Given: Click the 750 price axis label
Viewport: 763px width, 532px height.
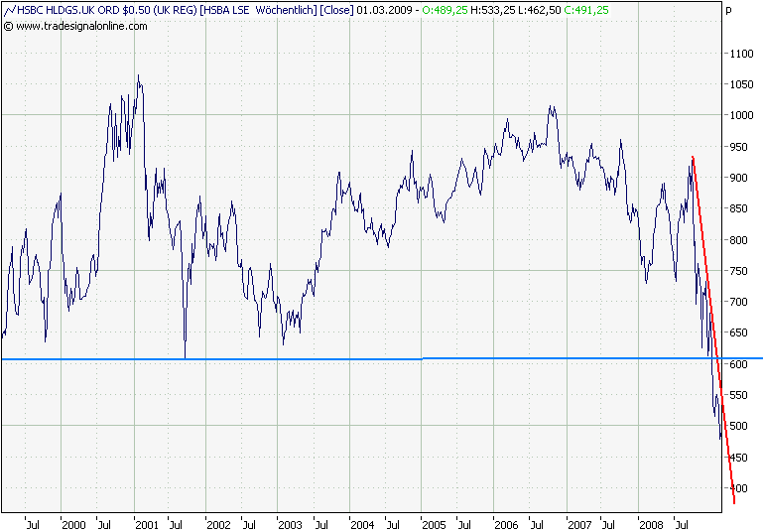Looking at the screenshot, I should 738,271.
